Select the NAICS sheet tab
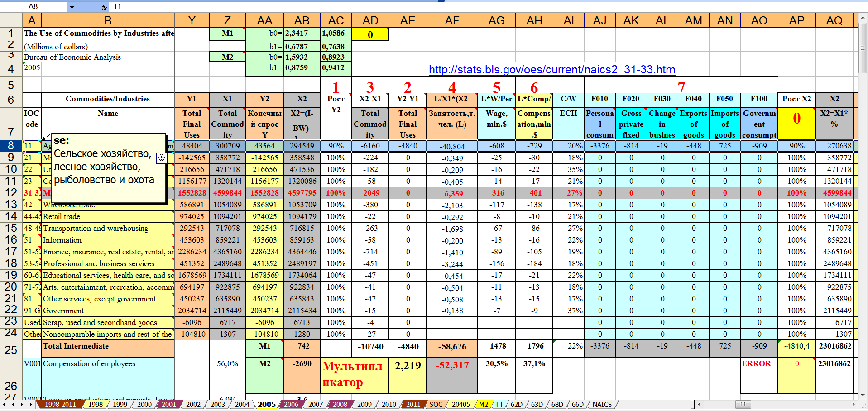This screenshot has height=411, width=868. [602, 404]
